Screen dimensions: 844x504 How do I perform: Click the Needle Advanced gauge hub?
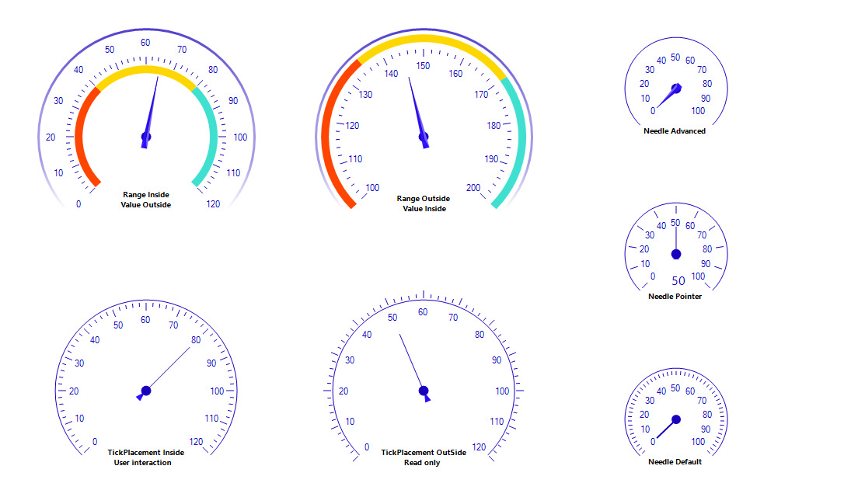point(677,89)
